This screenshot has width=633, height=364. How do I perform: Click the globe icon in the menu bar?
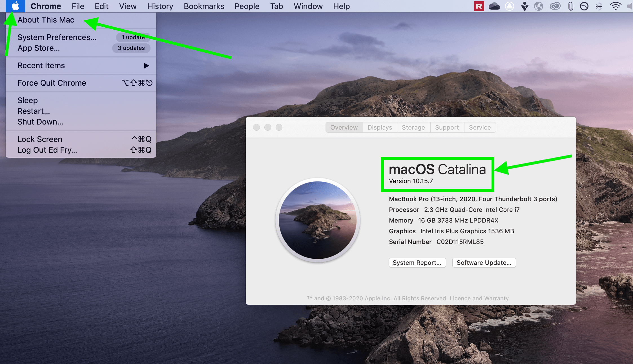pyautogui.click(x=539, y=6)
